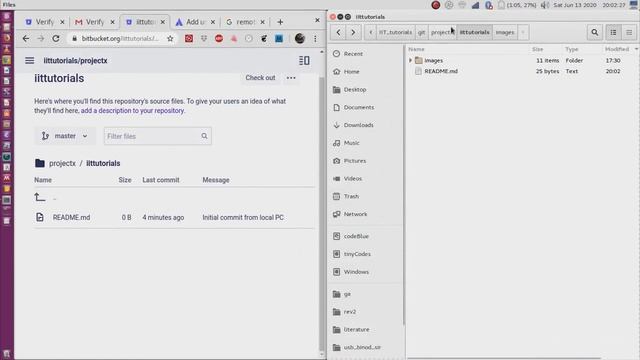The height and width of the screenshot is (360, 640).
Task: Switch Files window to list view
Action: click(613, 32)
